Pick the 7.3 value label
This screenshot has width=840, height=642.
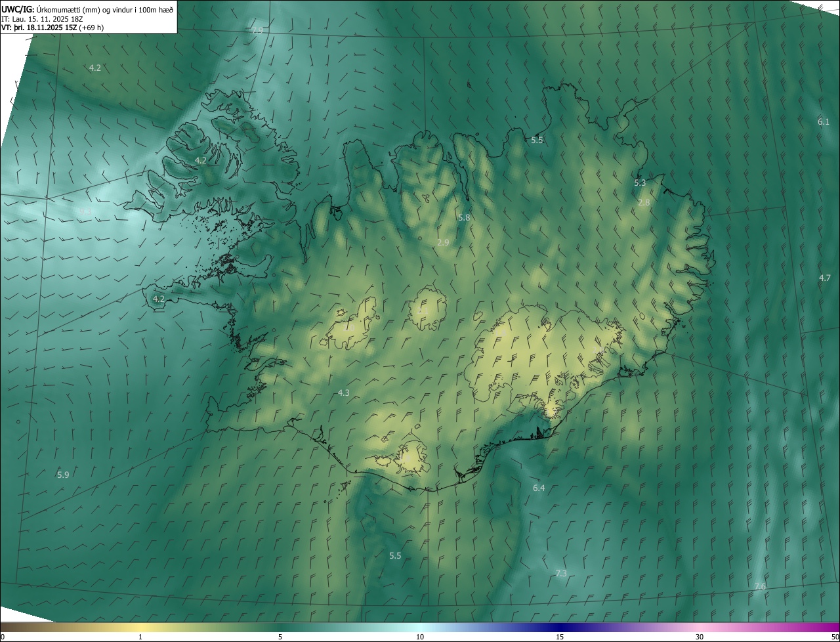pyautogui.click(x=561, y=573)
